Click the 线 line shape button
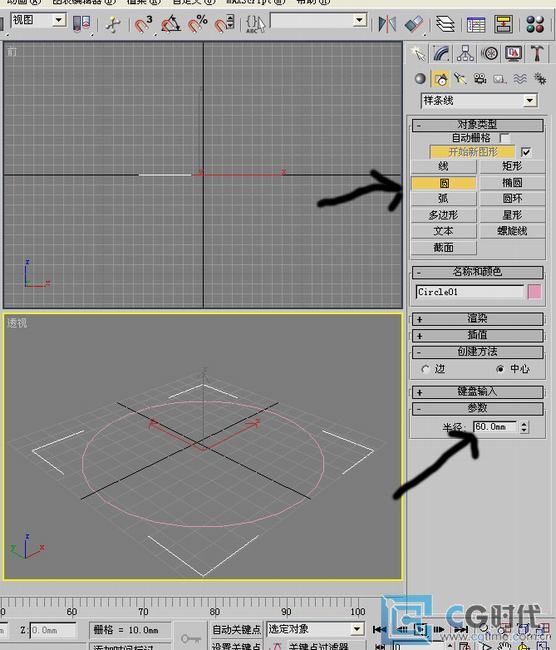556x650 pixels. (444, 167)
